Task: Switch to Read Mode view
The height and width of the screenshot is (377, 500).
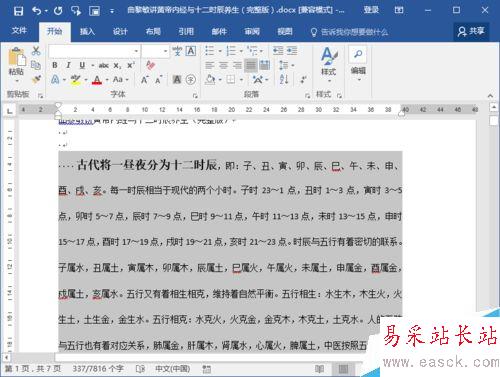Action: tap(319, 369)
